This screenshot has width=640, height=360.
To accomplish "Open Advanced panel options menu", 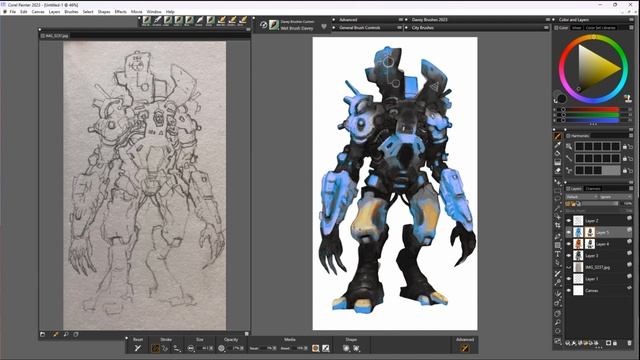I will coord(400,20).
